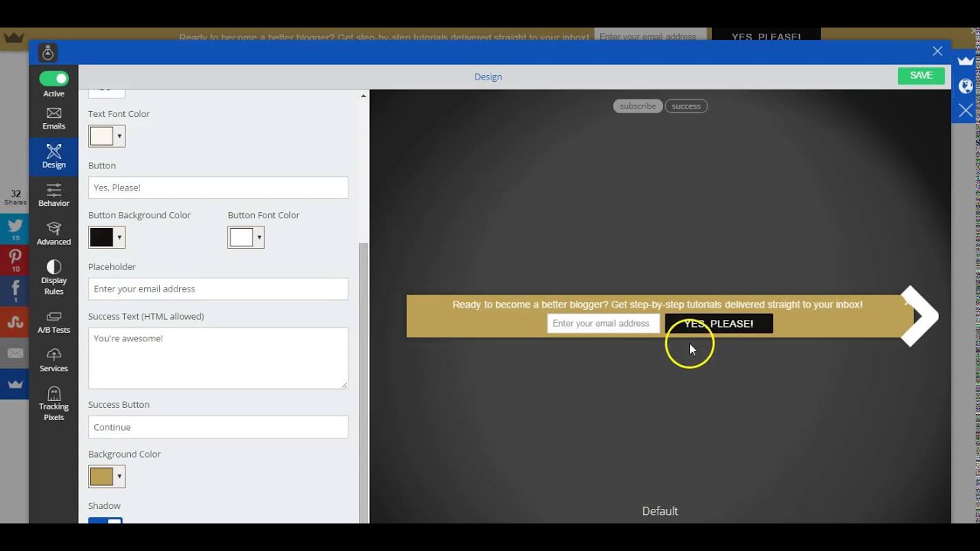This screenshot has width=980, height=551.
Task: Click scroll-up arrow of settings panel
Action: point(364,96)
